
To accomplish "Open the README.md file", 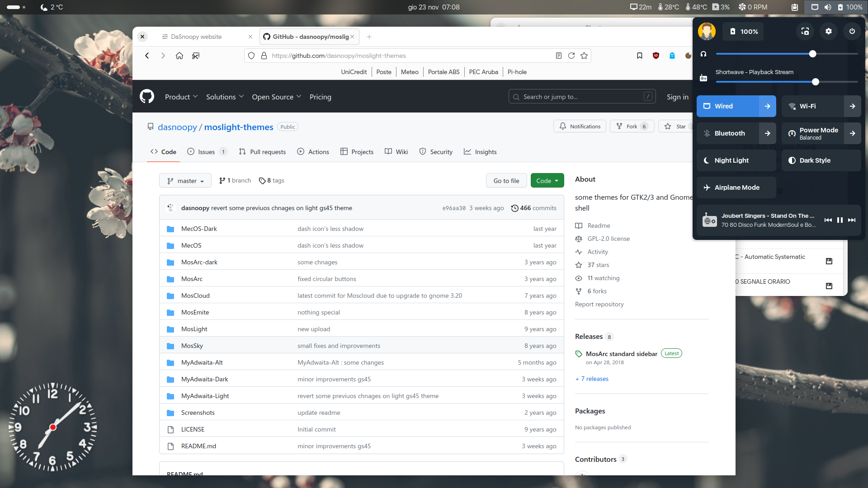I will [198, 446].
